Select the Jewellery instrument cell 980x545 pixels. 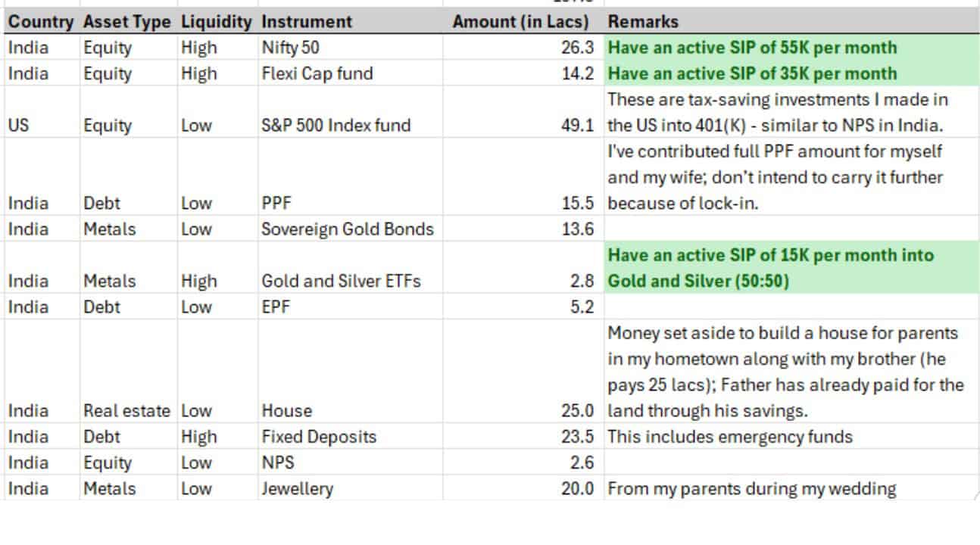[297, 488]
